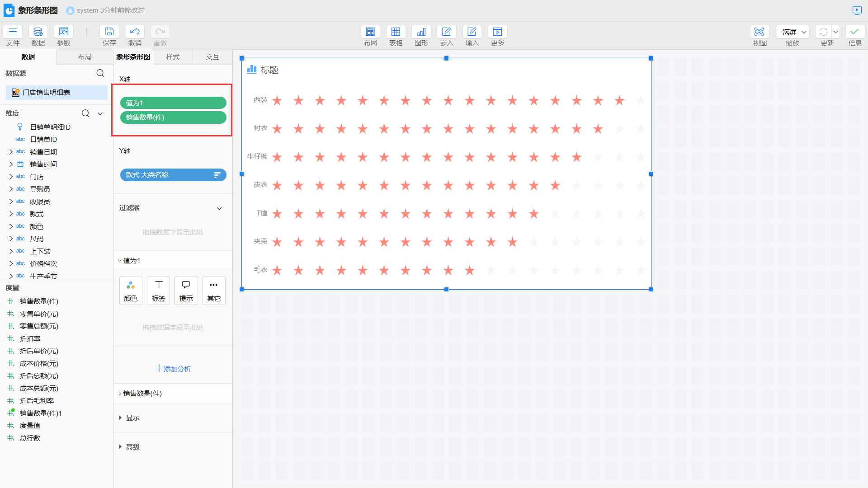This screenshot has width=868, height=488.
Task: Switch to the 布局 tab in left panel
Action: (85, 57)
